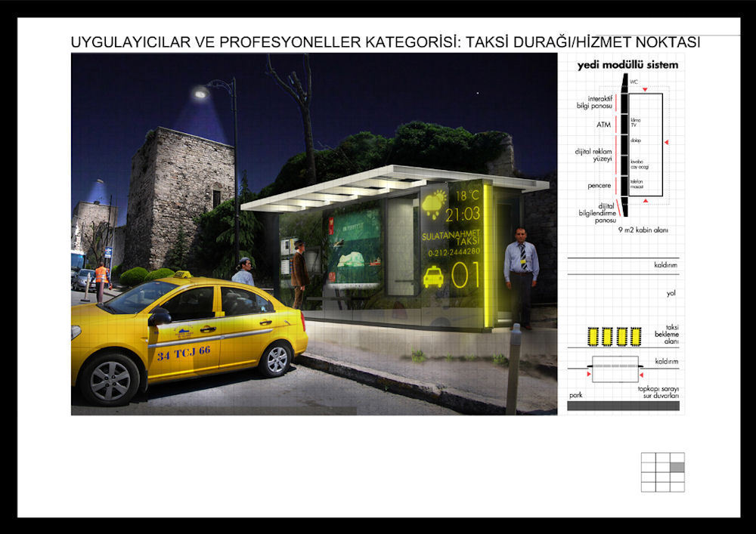The height and width of the screenshot is (534, 756).
Task: Click the man in white shirt and tie
Action: pos(521,278)
